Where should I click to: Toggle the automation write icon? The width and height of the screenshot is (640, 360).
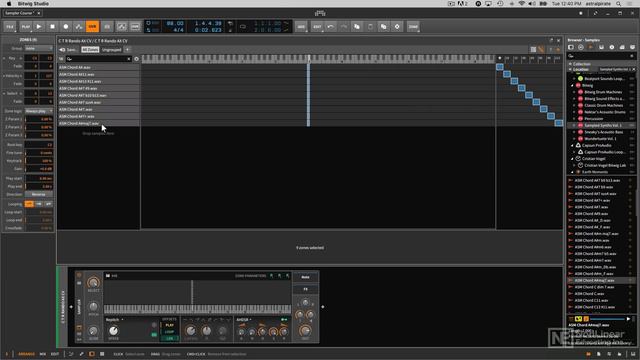pyautogui.click(x=79, y=27)
